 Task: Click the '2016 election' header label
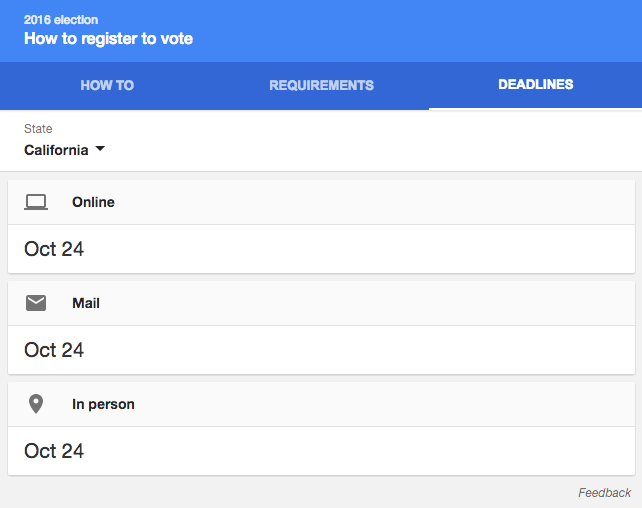(x=61, y=19)
